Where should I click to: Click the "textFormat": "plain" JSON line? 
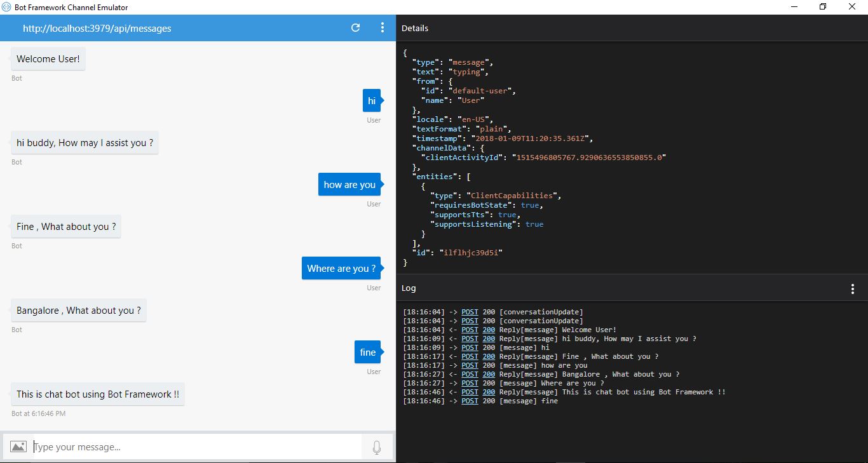pyautogui.click(x=462, y=129)
